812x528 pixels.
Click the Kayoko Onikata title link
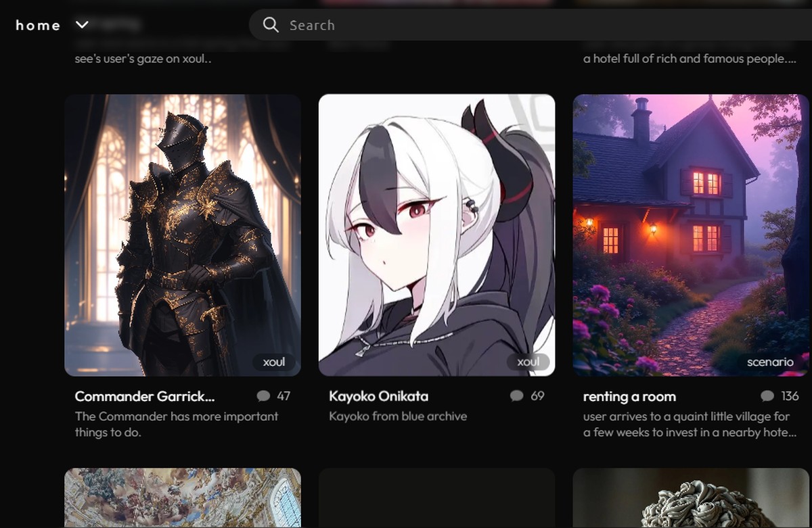(378, 396)
